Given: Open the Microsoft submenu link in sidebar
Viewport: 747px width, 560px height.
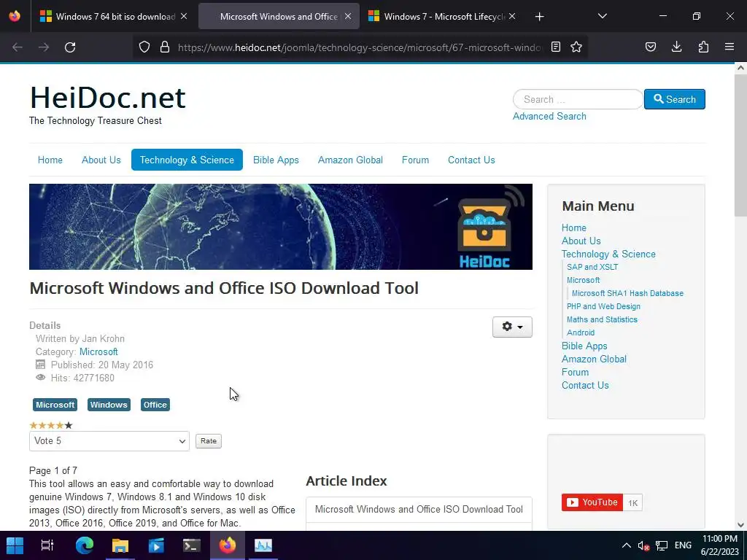Looking at the screenshot, I should pyautogui.click(x=583, y=280).
